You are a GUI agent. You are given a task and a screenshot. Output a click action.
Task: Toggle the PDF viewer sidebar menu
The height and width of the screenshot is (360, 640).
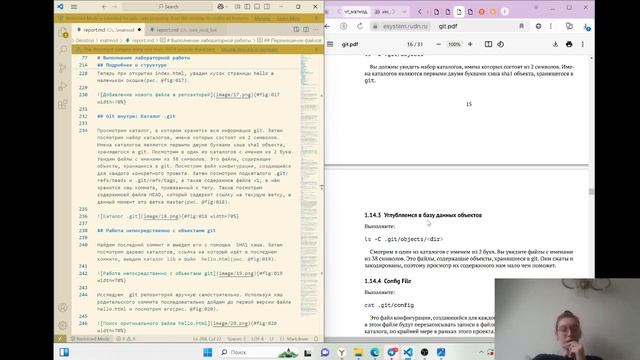330,44
